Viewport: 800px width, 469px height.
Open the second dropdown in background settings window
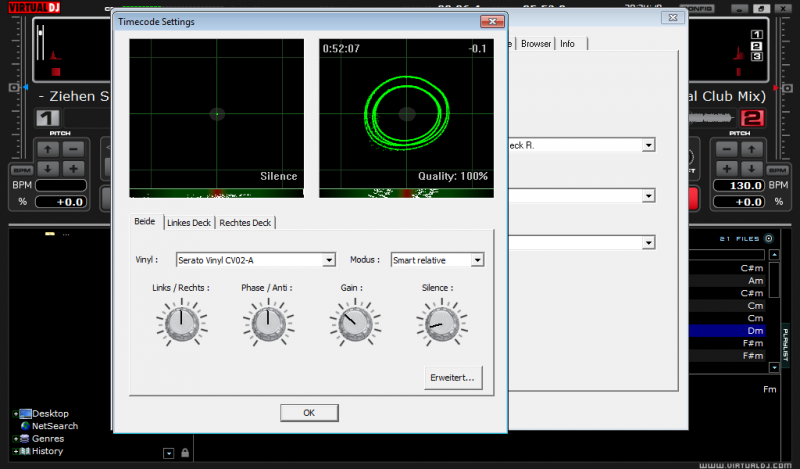(x=648, y=196)
